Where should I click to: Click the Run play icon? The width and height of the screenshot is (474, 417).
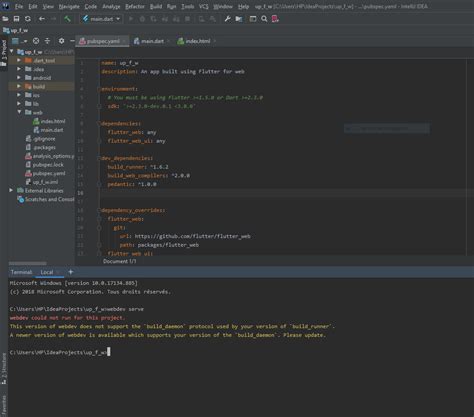click(x=131, y=19)
